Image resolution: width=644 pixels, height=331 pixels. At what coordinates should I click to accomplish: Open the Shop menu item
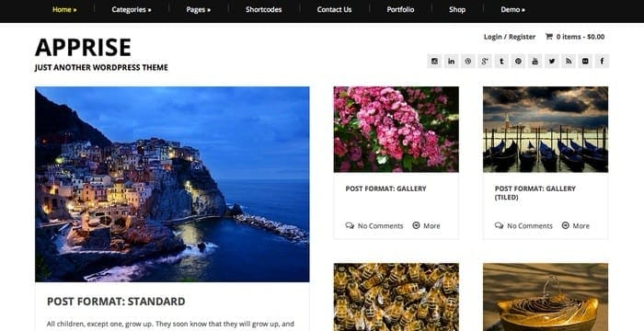(457, 9)
